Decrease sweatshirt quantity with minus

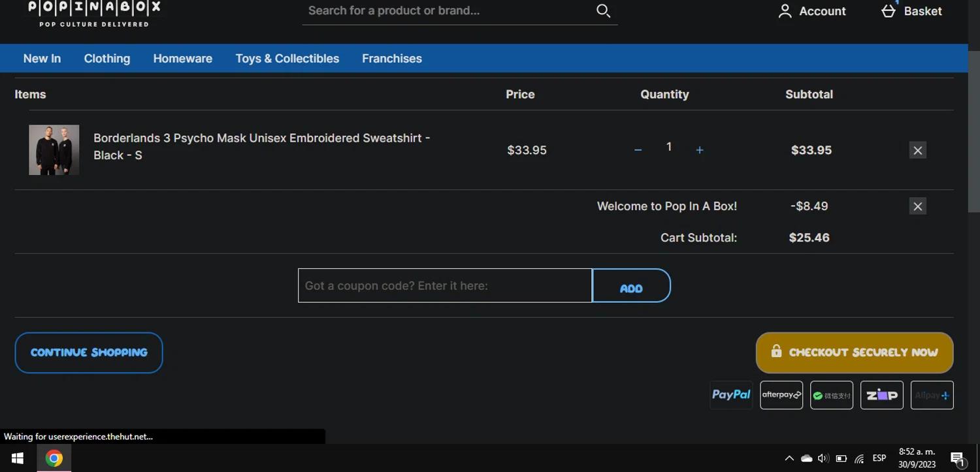coord(638,150)
